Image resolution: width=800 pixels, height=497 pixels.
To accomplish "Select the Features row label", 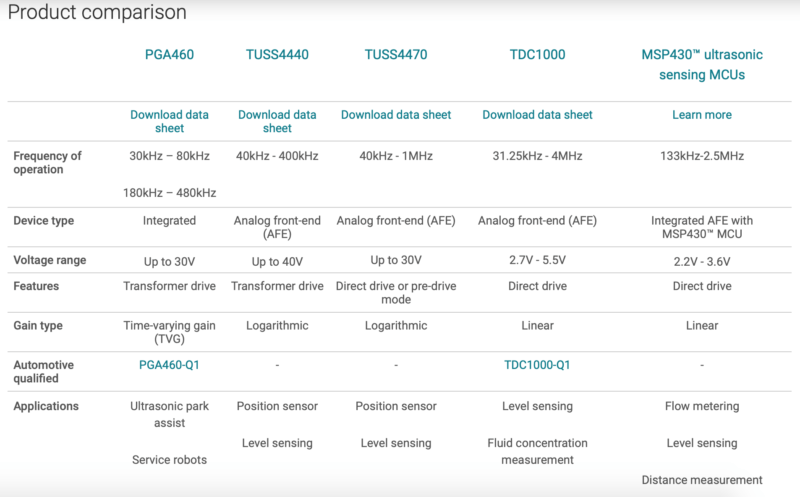I will coord(36,286).
